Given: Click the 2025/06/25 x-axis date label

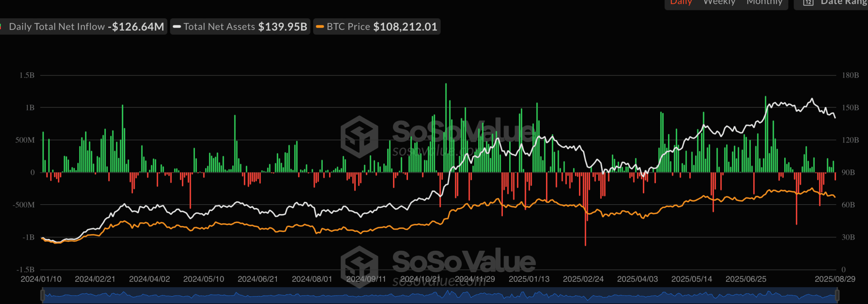Looking at the screenshot, I should [746, 279].
